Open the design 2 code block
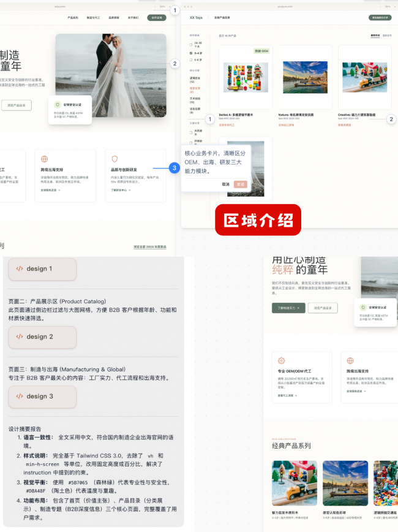Image resolution: width=398 pixels, height=532 pixels. click(x=42, y=337)
